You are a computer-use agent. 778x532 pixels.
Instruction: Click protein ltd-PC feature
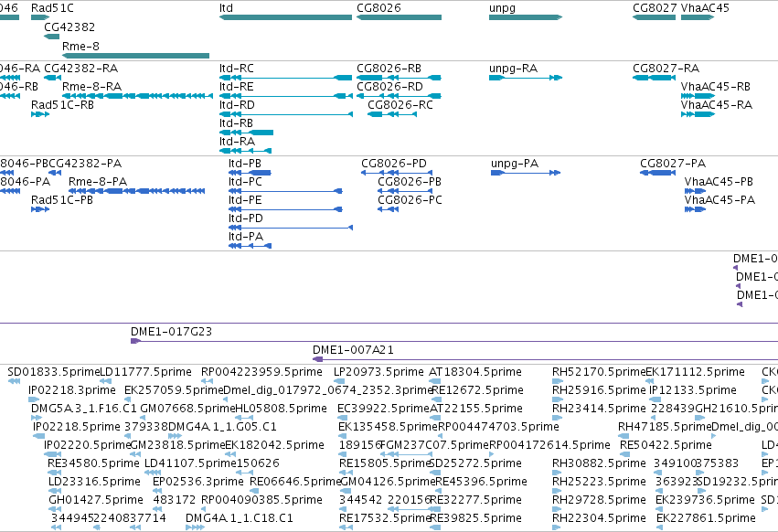(285, 191)
